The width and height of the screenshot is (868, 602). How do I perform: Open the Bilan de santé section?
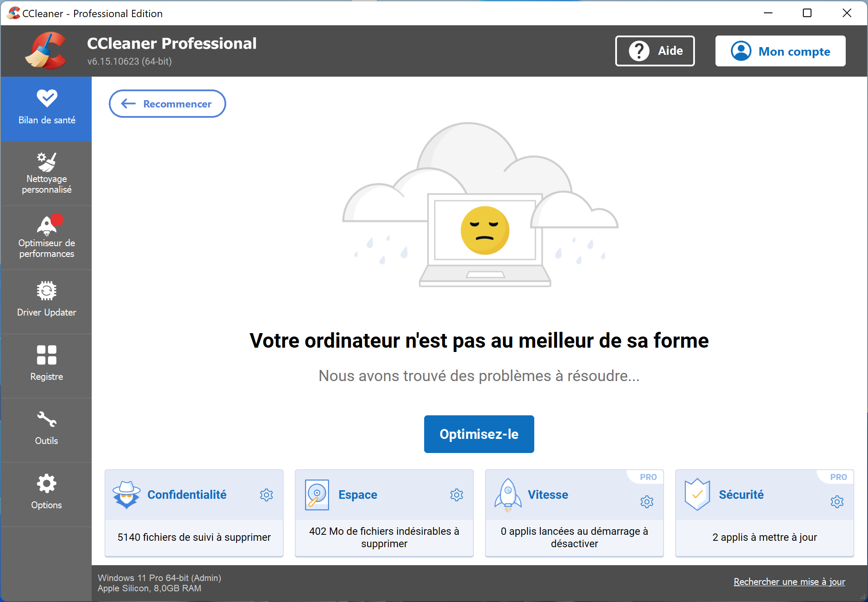pos(46,109)
